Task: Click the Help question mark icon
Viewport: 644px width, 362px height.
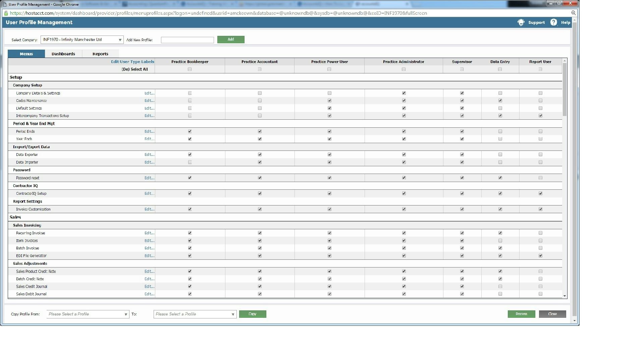Action: (553, 22)
